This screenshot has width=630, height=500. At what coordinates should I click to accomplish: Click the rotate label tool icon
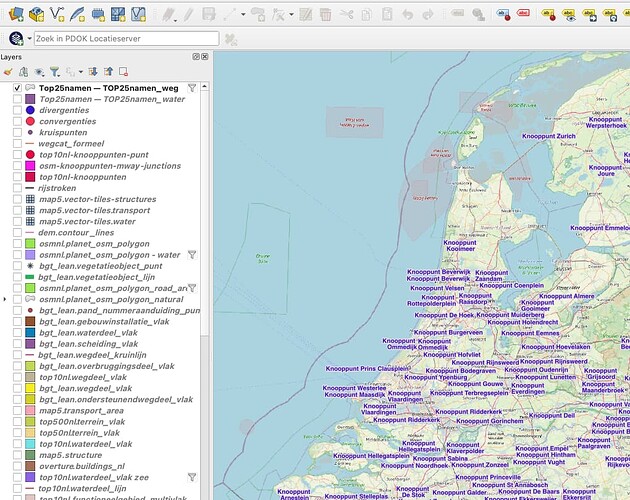point(610,14)
